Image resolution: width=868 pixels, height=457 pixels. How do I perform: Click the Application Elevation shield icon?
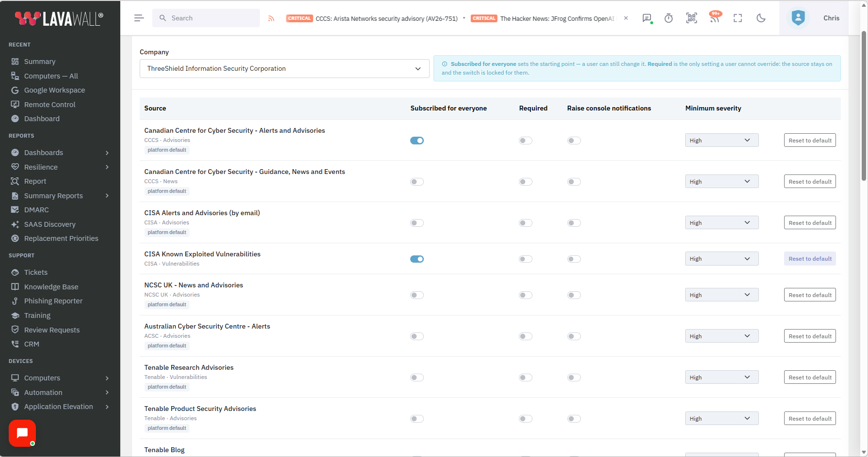tap(15, 407)
